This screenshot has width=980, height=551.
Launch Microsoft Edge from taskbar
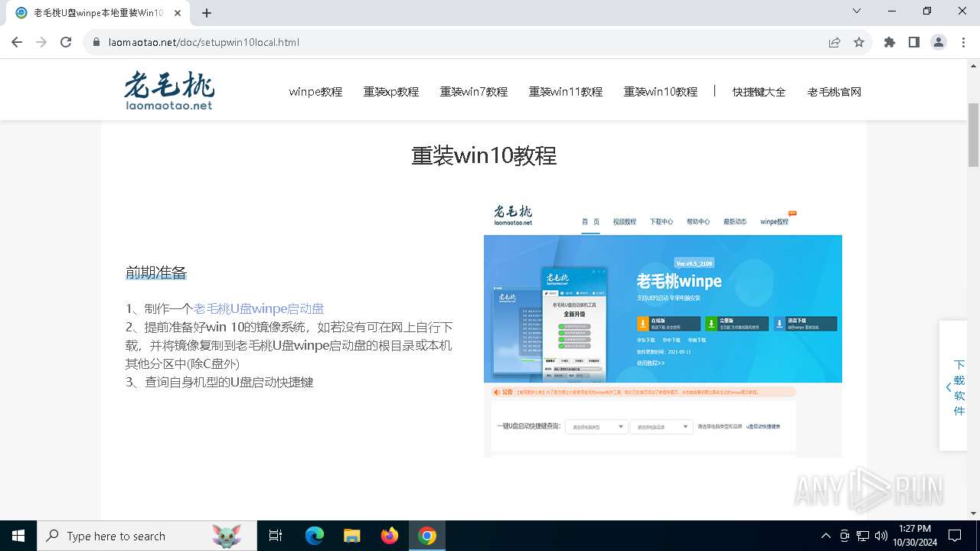click(315, 536)
